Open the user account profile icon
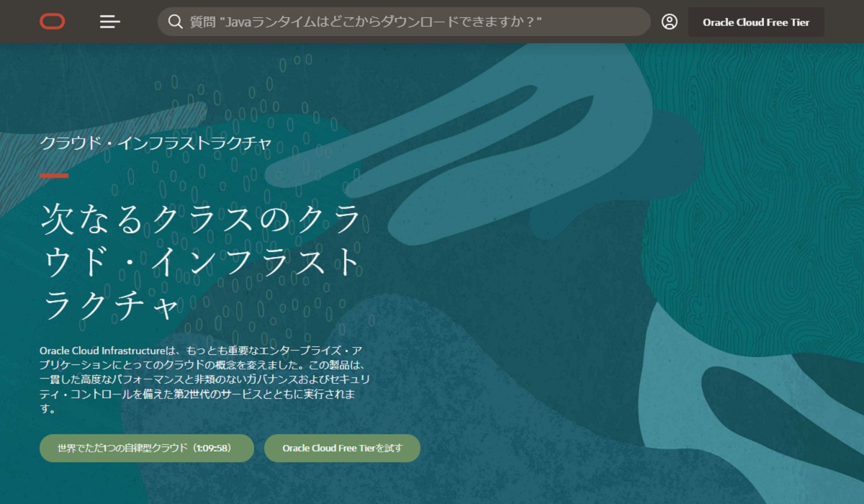This screenshot has height=504, width=864. click(670, 22)
